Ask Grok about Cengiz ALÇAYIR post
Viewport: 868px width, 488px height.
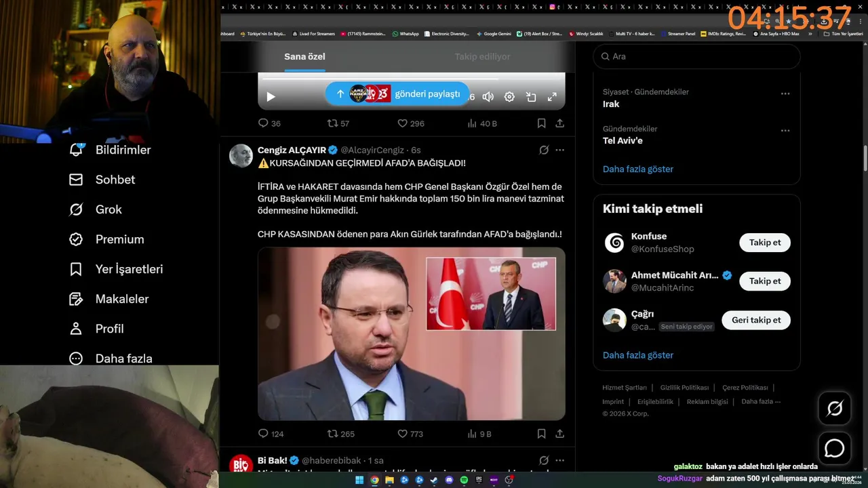(544, 150)
